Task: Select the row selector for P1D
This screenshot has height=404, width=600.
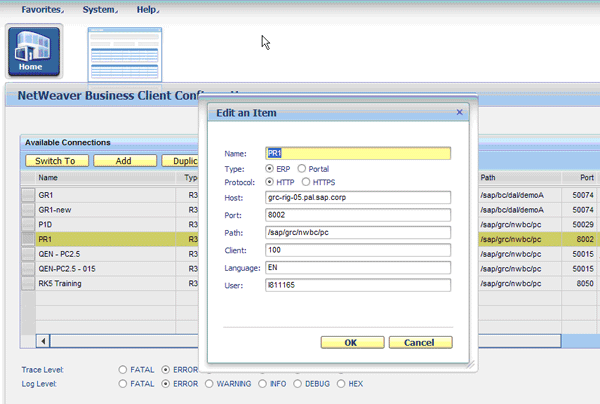Action: (28, 225)
